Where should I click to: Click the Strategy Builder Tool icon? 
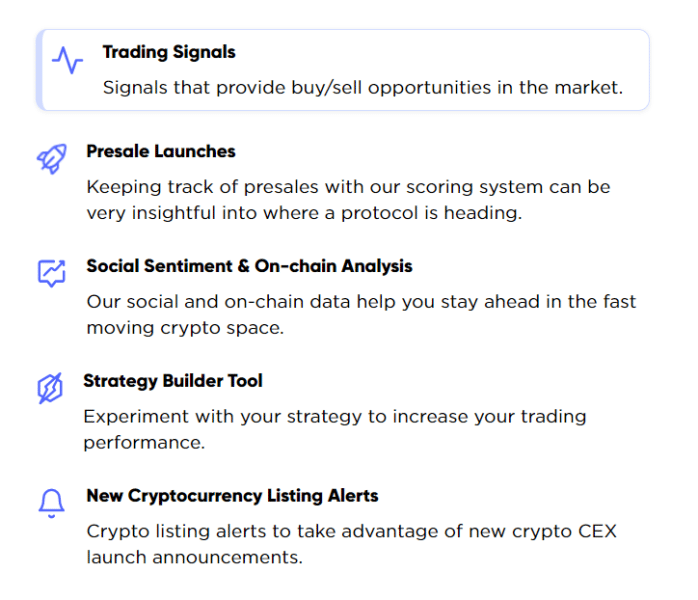(x=50, y=388)
